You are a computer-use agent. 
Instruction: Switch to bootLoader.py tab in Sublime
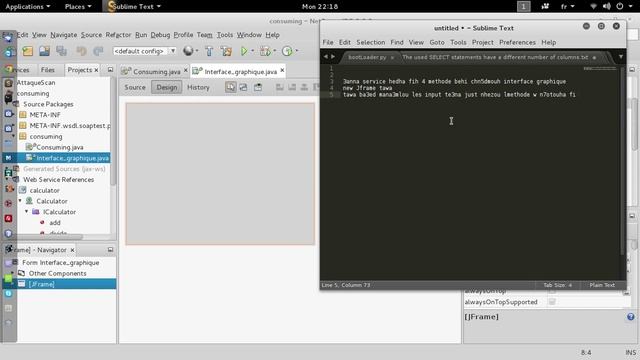click(x=367, y=57)
